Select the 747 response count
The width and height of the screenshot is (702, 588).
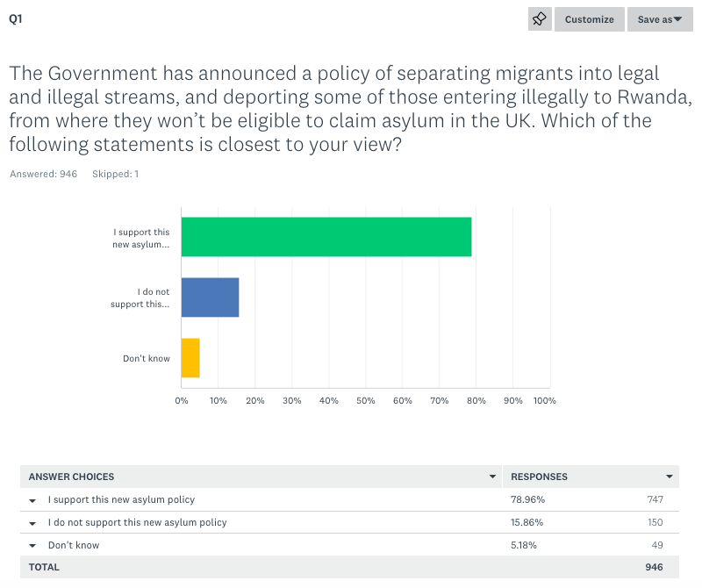655,499
